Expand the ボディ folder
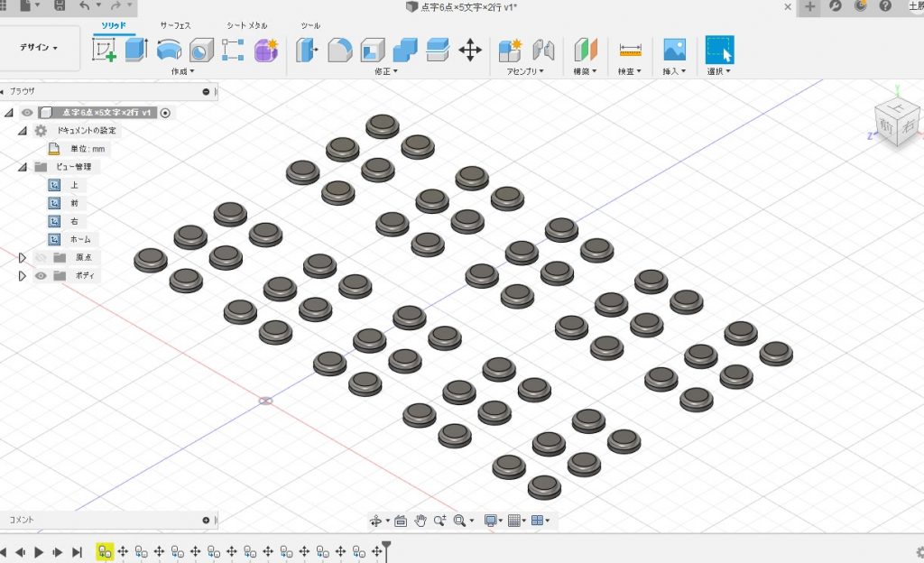The height and width of the screenshot is (563, 924). [x=23, y=275]
